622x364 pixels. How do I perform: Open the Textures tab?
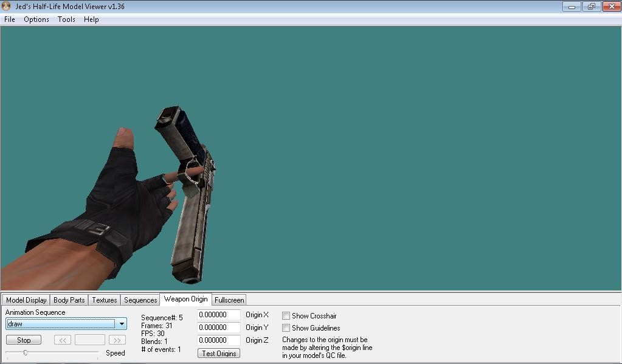coord(104,300)
